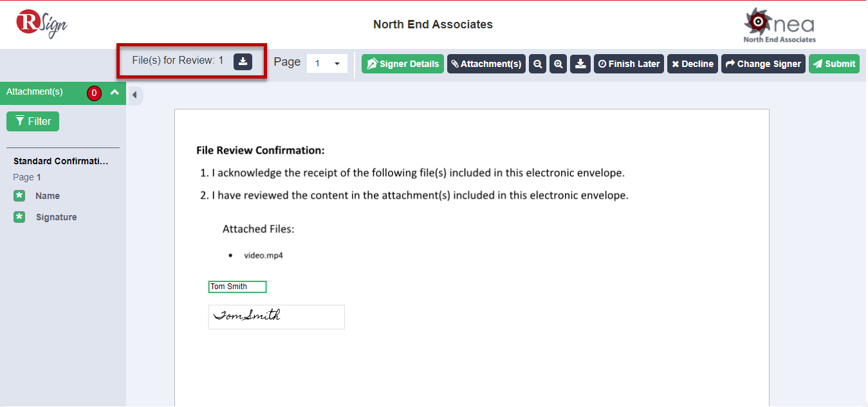Screen dimensions: 868x407
Task: Zoom in on the document
Action: click(559, 64)
